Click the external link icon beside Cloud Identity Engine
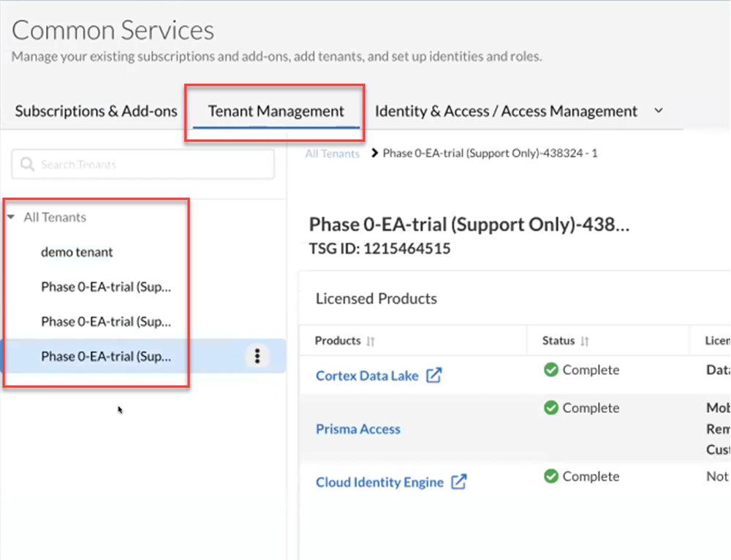Screen dimensions: 731x560 tap(459, 483)
